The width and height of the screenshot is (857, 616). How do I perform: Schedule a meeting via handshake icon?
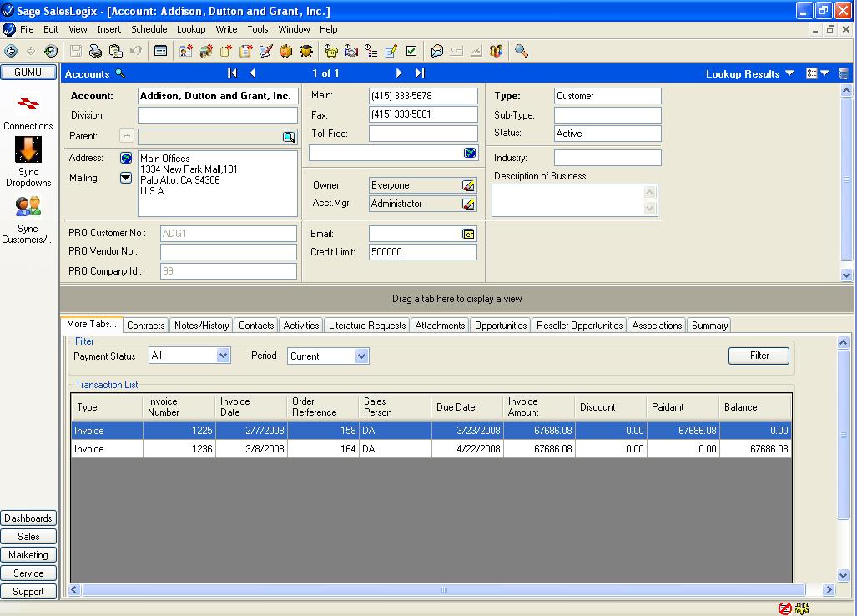[350, 52]
